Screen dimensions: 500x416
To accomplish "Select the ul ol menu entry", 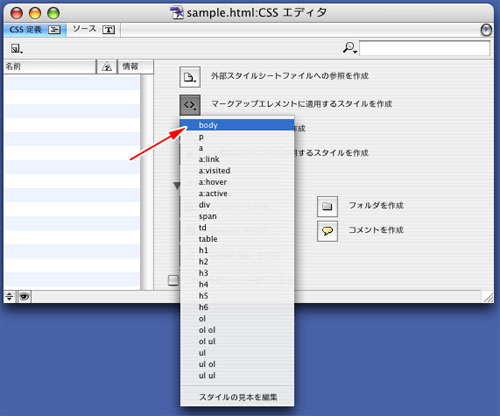I will [237, 364].
